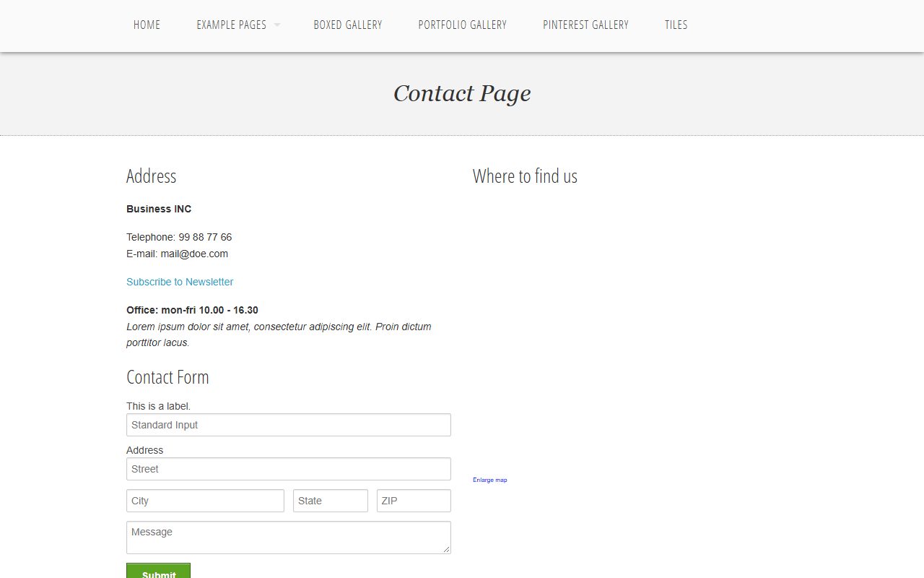
Task: Go to Boxed Gallery page
Action: pos(347,25)
